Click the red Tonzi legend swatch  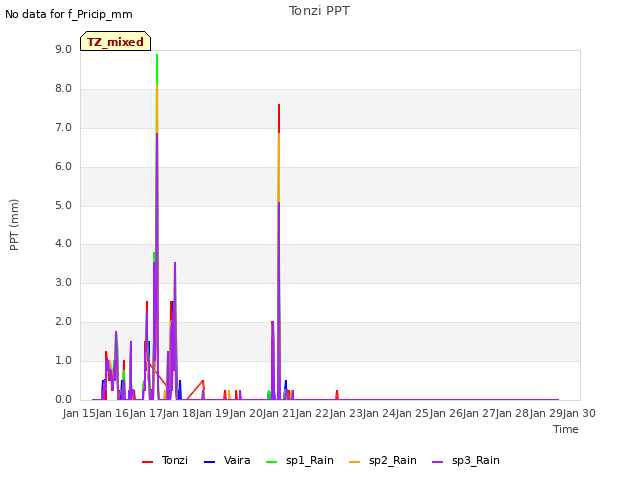pos(147,462)
